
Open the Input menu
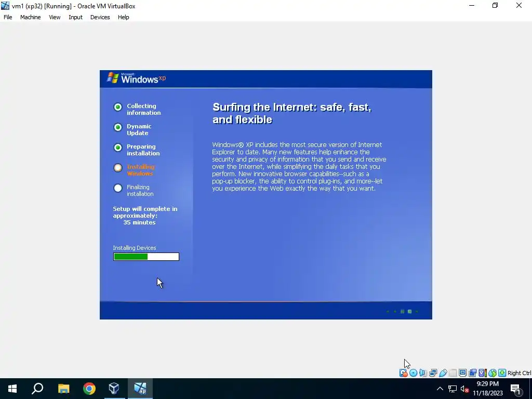pyautogui.click(x=75, y=17)
